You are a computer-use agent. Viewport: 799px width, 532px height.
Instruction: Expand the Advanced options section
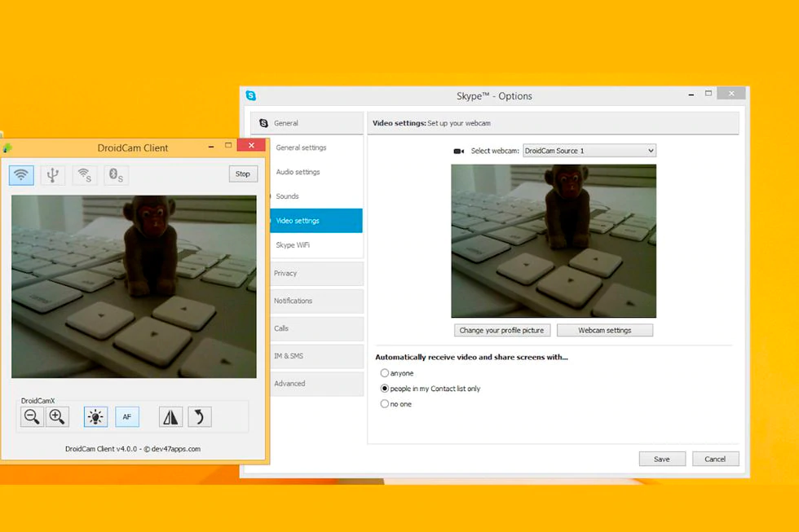pos(307,384)
